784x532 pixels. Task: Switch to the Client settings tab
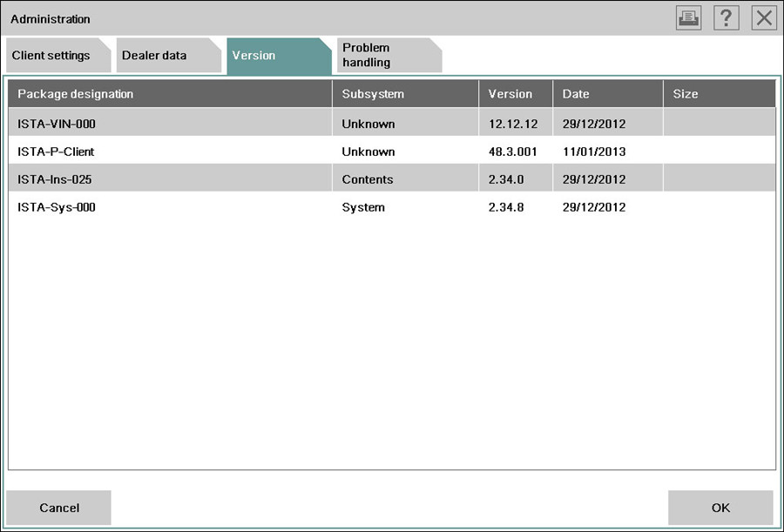click(x=52, y=56)
